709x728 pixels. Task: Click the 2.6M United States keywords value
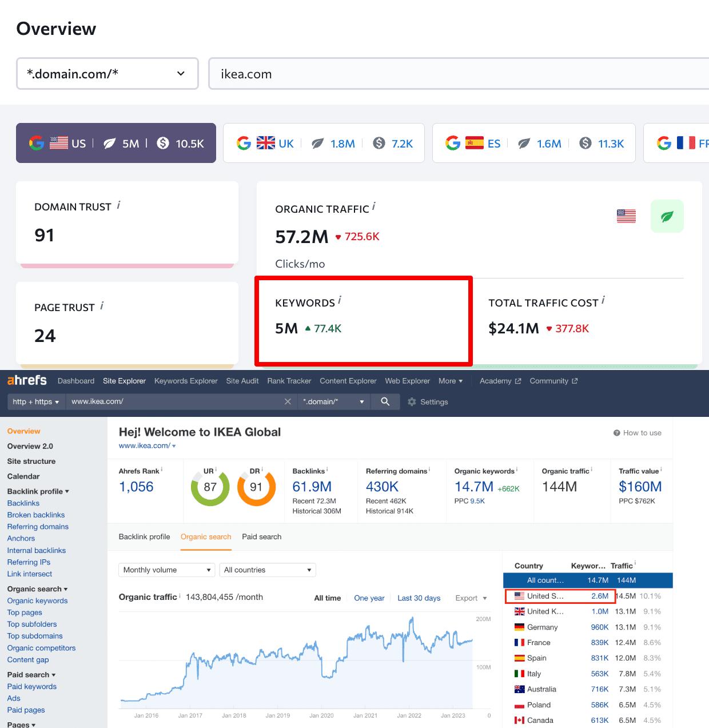pyautogui.click(x=600, y=596)
